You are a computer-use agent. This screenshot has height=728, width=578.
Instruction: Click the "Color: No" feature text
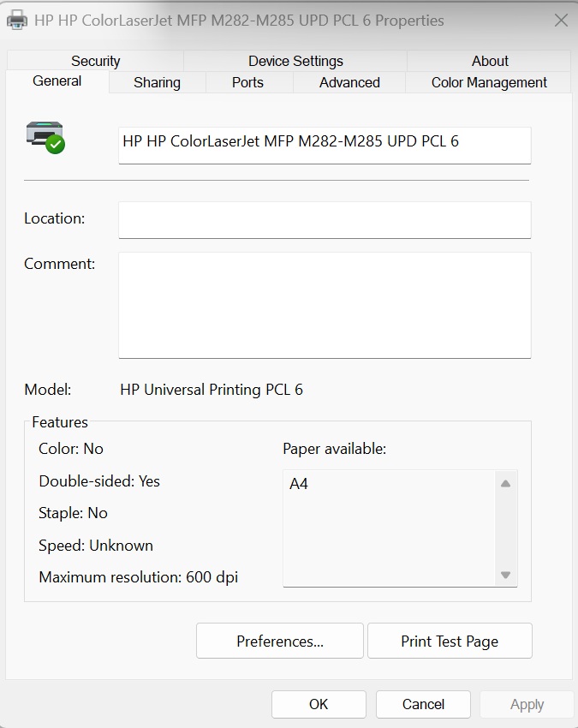(70, 449)
